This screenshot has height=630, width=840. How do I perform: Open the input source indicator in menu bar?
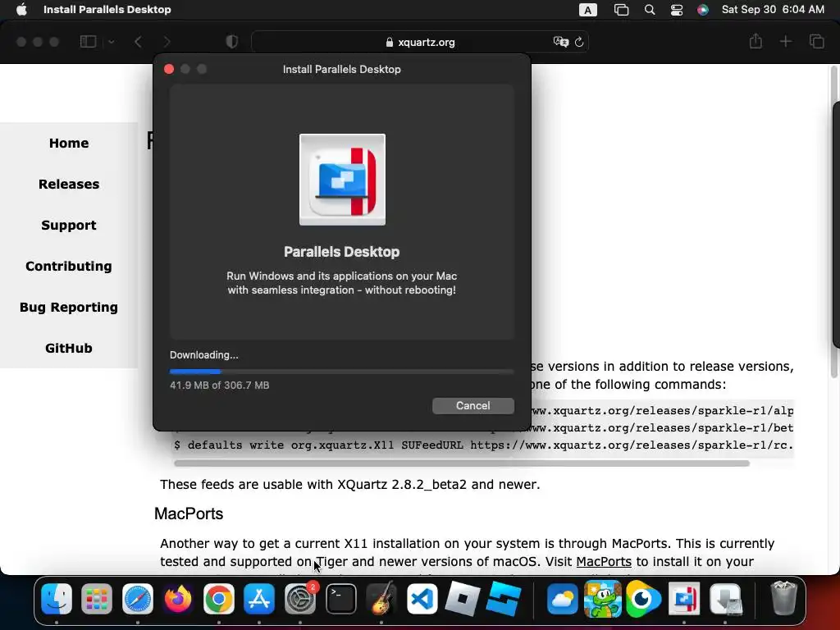(x=587, y=10)
